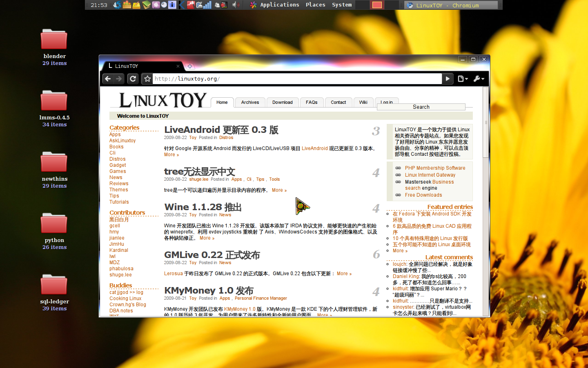Click the volume speaker icon in the top panel
Image resolution: width=588 pixels, height=368 pixels.
point(236,5)
